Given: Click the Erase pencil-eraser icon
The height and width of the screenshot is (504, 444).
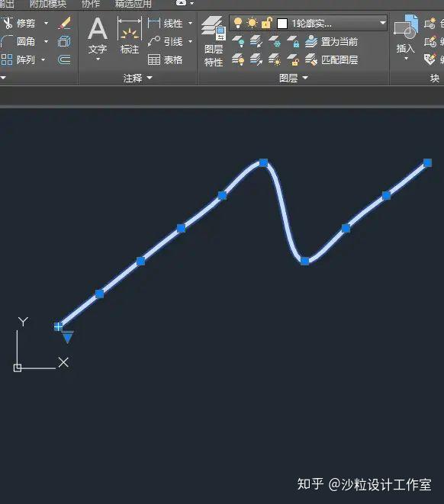Looking at the screenshot, I should 65,23.
